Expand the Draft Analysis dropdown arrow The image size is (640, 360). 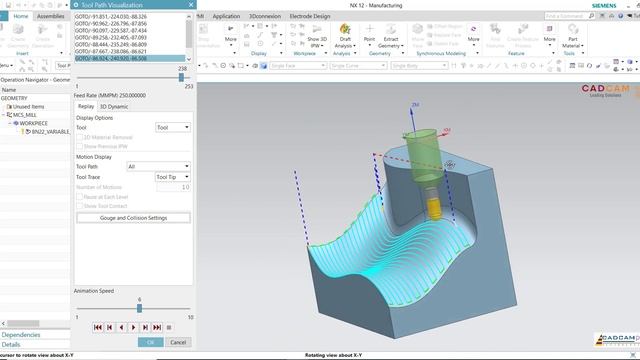pos(354,46)
